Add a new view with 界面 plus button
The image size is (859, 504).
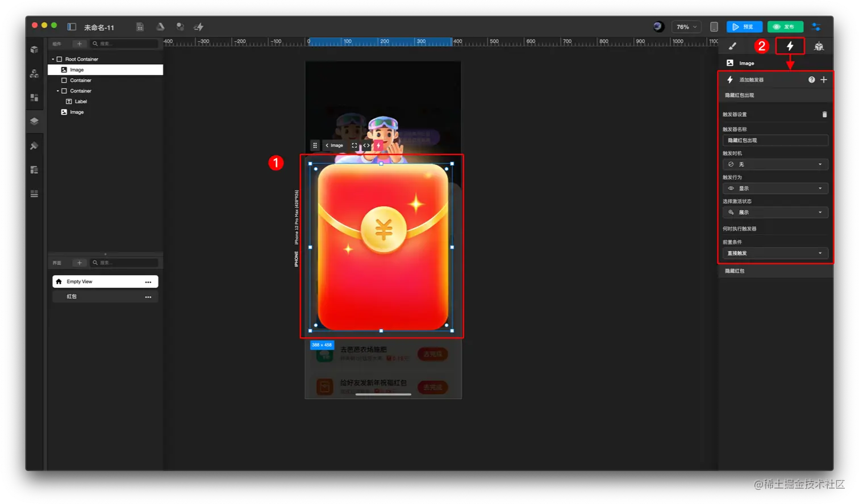pyautogui.click(x=79, y=263)
